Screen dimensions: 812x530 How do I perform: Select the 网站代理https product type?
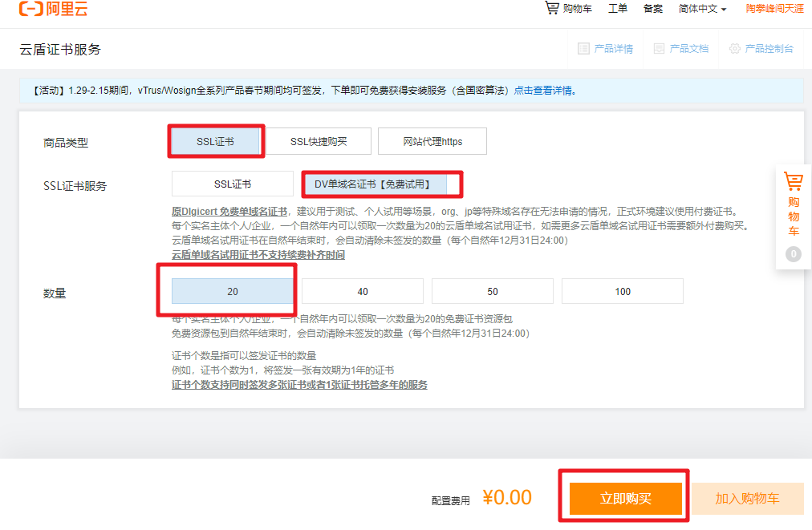pyautogui.click(x=432, y=141)
